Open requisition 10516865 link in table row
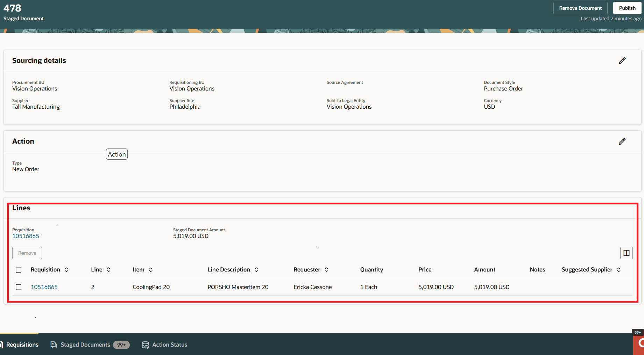 click(44, 287)
